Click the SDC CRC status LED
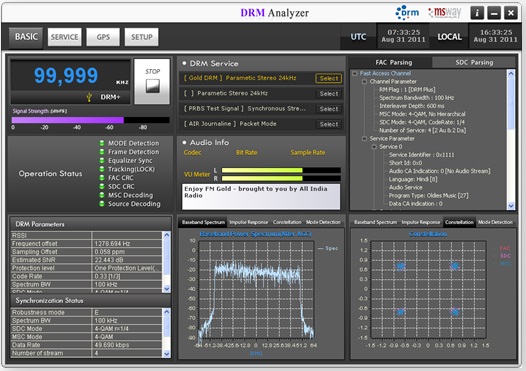 coord(102,187)
